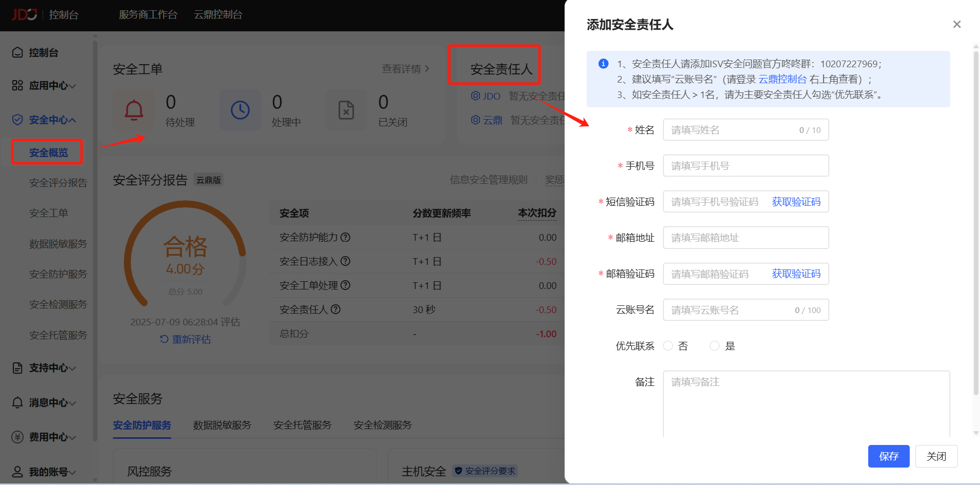
Task: Click the 已关闭 document icon
Action: (x=346, y=110)
